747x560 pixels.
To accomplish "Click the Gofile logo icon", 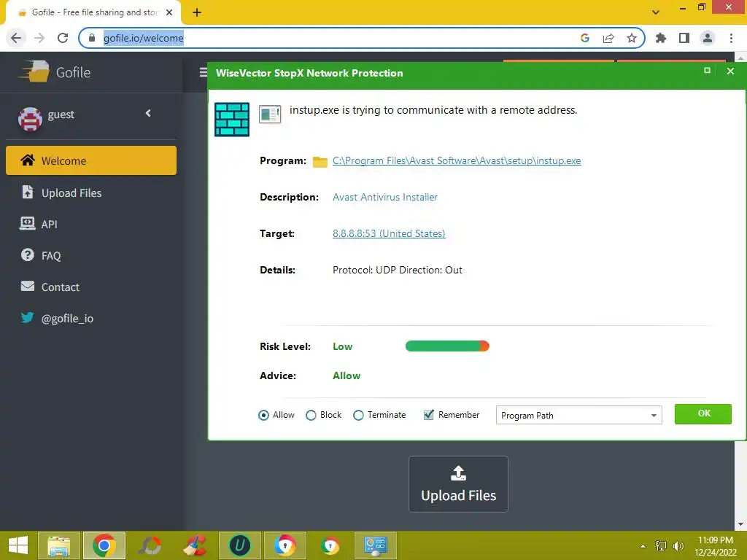I will pyautogui.click(x=34, y=71).
